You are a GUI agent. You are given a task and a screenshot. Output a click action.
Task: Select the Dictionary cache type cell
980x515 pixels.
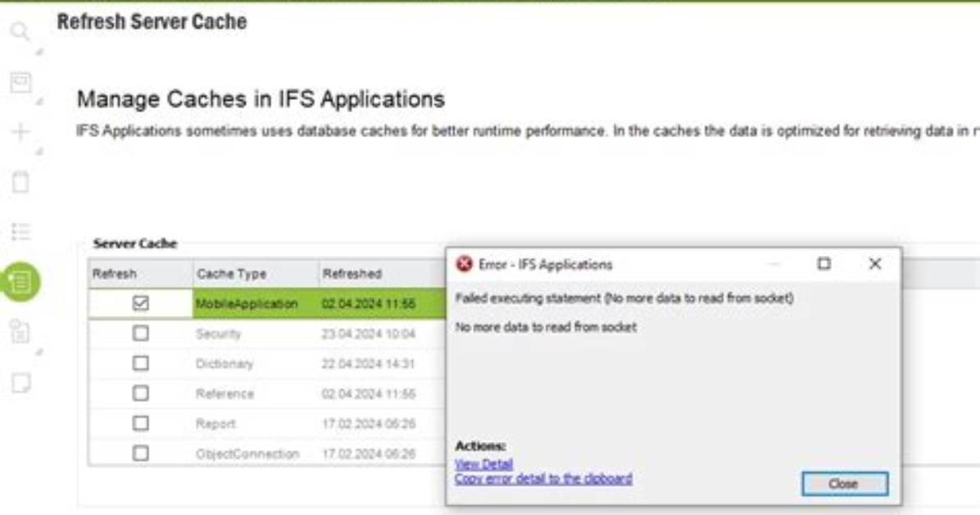(x=256, y=363)
